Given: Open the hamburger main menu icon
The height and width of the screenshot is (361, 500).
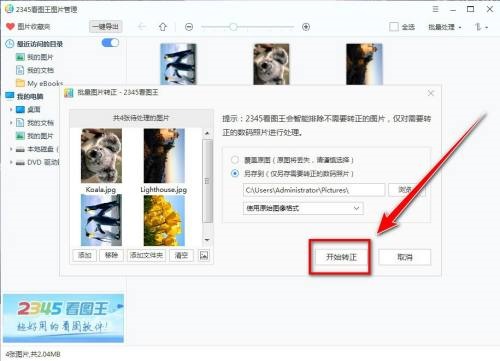Looking at the screenshot, I should pos(435,9).
